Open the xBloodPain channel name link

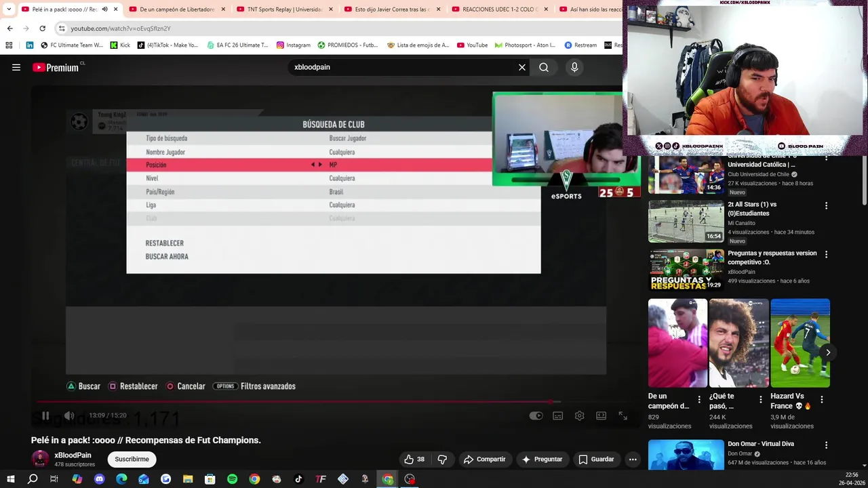pos(73,455)
